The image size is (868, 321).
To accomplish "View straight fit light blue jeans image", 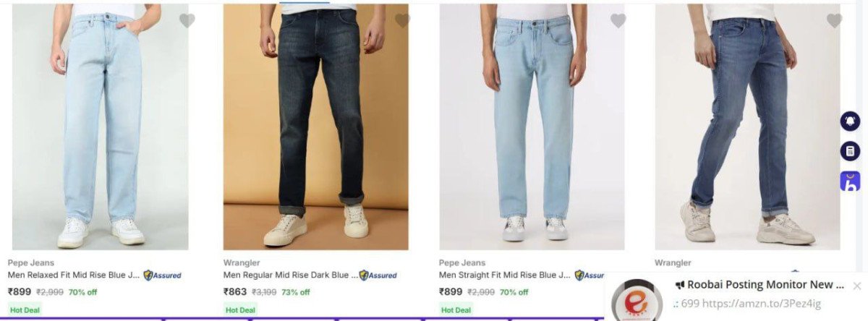I will (532, 127).
